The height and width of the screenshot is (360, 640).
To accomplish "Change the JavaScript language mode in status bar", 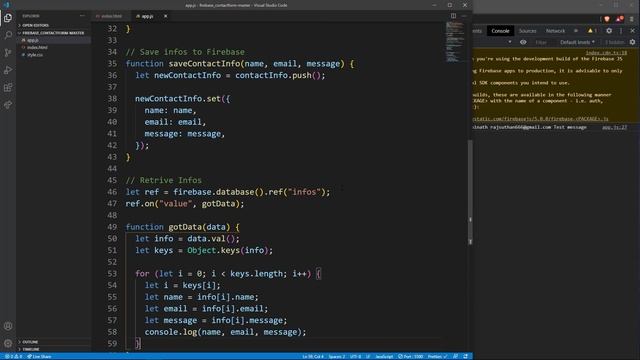I will point(384,356).
